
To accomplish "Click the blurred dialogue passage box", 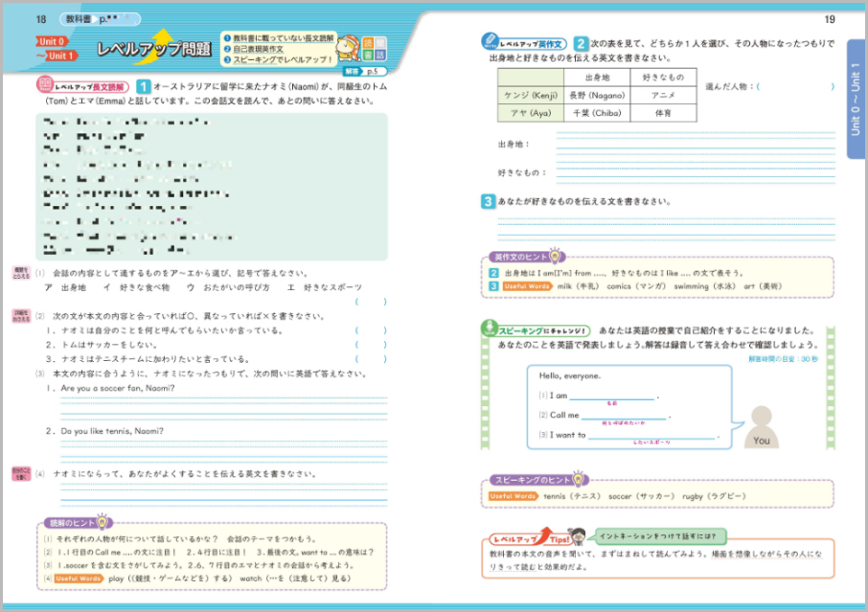I will point(212,187).
